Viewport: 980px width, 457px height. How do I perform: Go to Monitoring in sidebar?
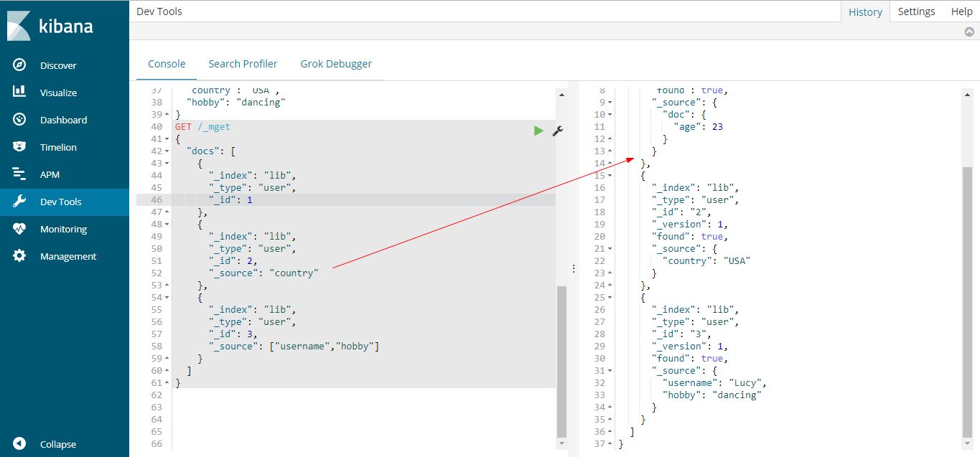coord(65,229)
